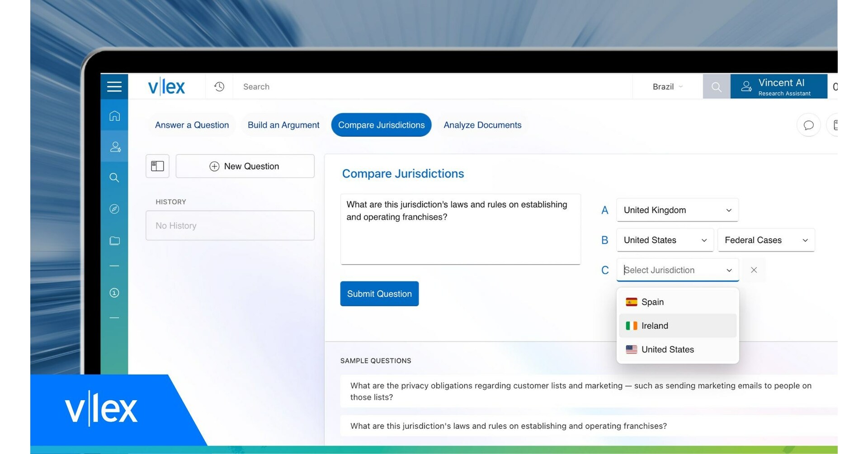Image resolution: width=868 pixels, height=454 pixels.
Task: Open the Brazil country selector dropdown
Action: pyautogui.click(x=666, y=86)
